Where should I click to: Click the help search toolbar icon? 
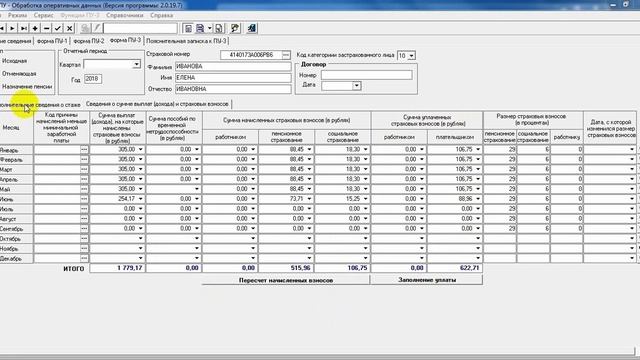[235, 28]
